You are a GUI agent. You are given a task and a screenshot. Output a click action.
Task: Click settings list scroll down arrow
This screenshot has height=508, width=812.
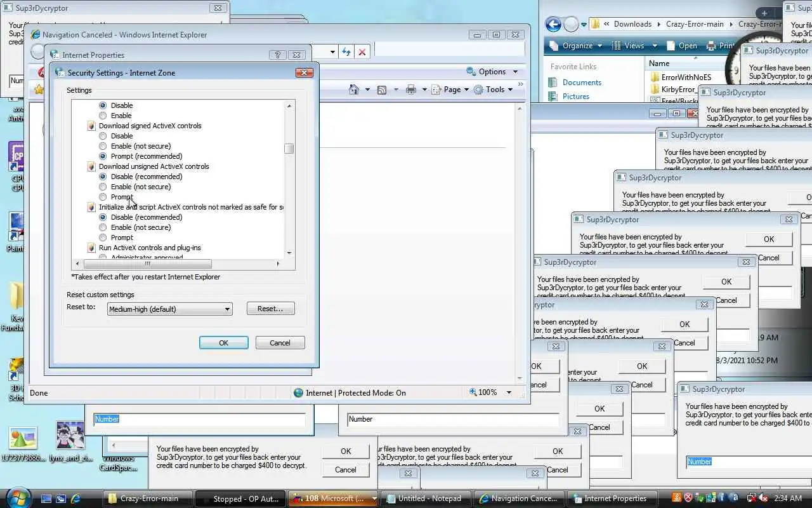tap(289, 253)
